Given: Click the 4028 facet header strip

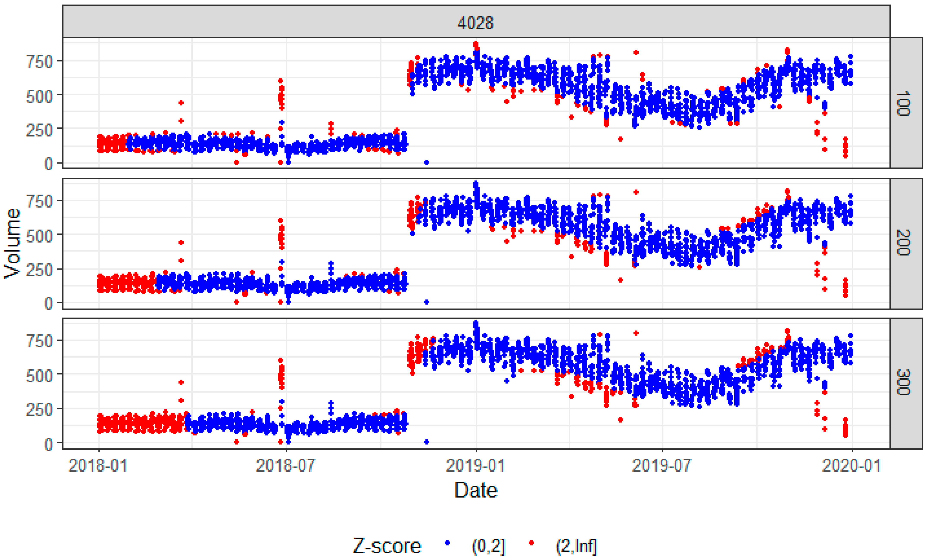Looking at the screenshot, I should click(475, 22).
